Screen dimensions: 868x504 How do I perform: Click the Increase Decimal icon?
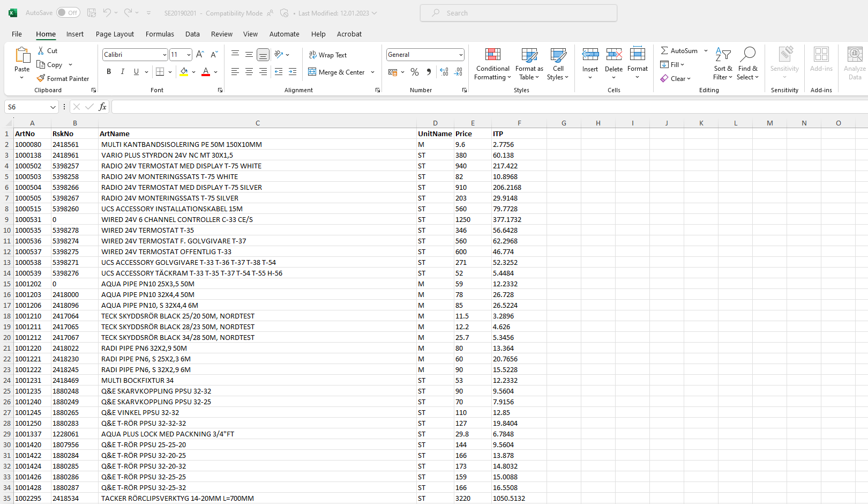(x=444, y=71)
